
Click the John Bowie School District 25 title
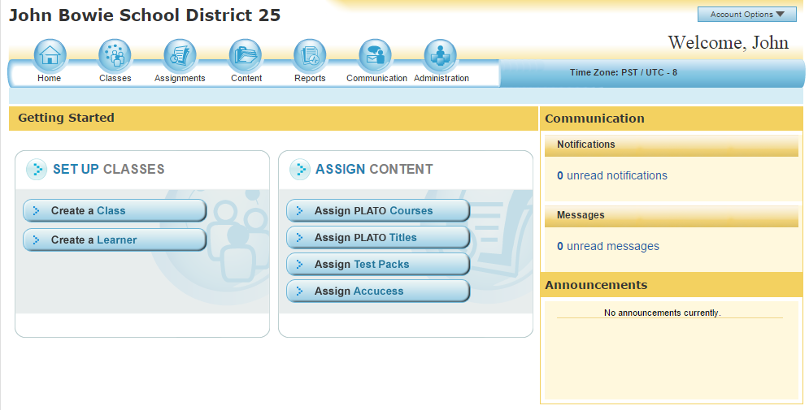(145, 15)
